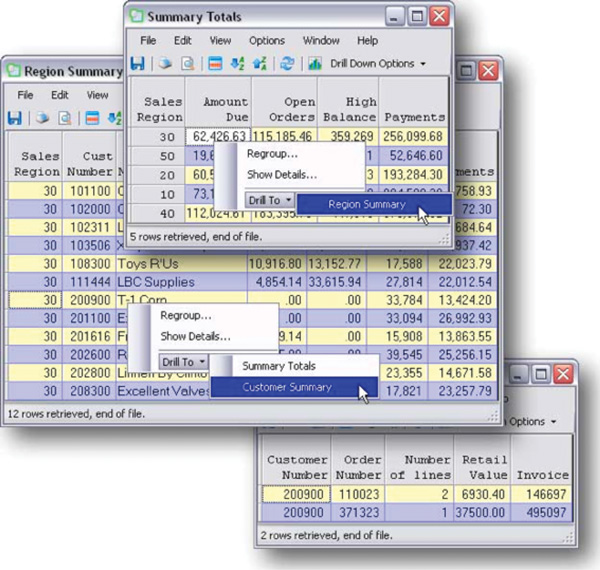The height and width of the screenshot is (570, 600).
Task: Open Options menu in Summary Totals window
Action: click(x=267, y=41)
